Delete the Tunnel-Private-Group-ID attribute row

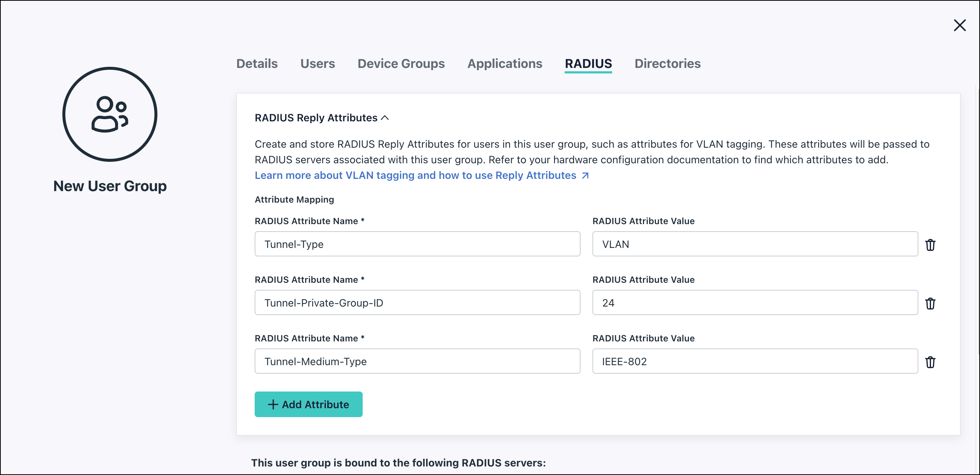[x=930, y=303]
